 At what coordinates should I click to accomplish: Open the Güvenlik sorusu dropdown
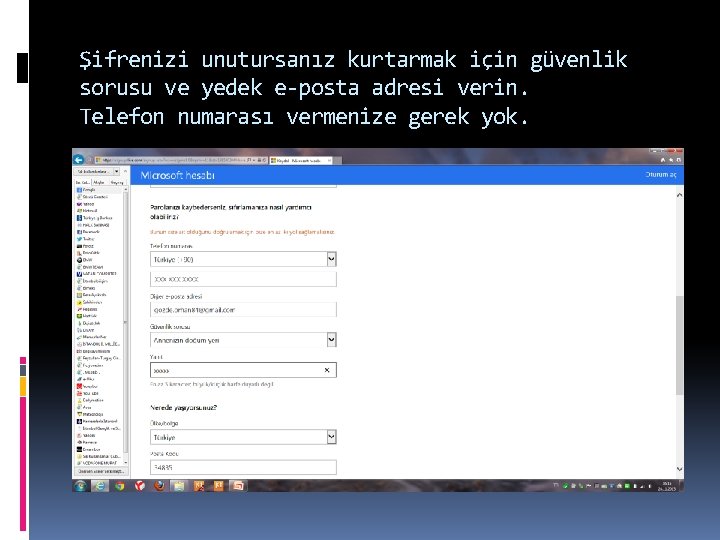point(243,340)
